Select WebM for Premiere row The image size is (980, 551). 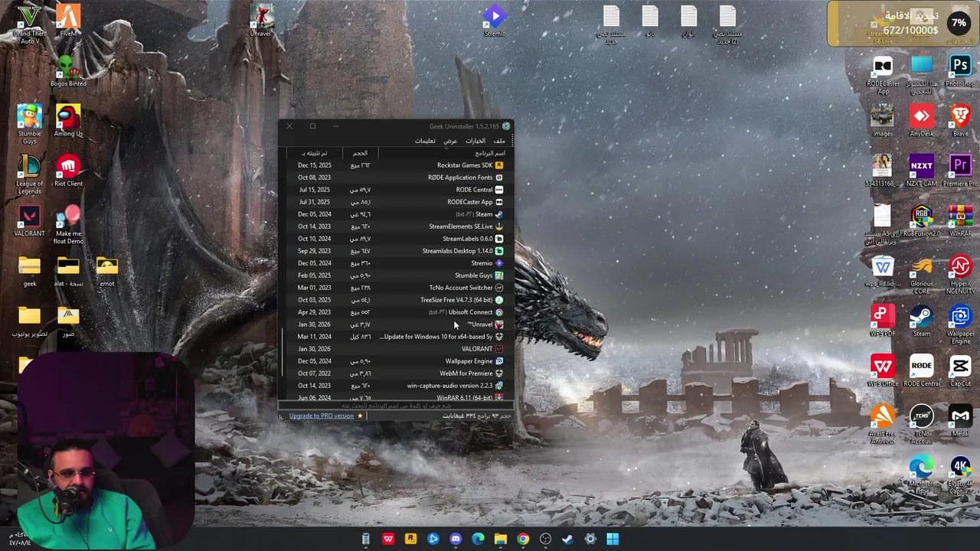coord(395,373)
